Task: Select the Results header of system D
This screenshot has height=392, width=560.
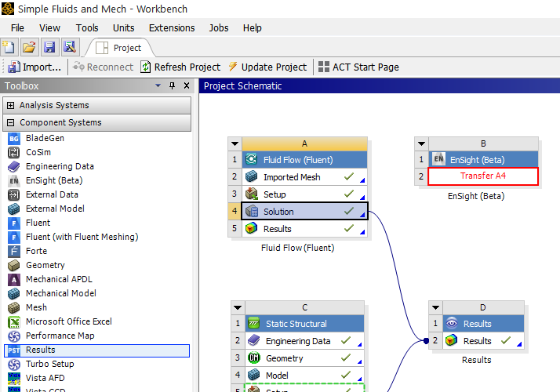Action: pyautogui.click(x=484, y=324)
